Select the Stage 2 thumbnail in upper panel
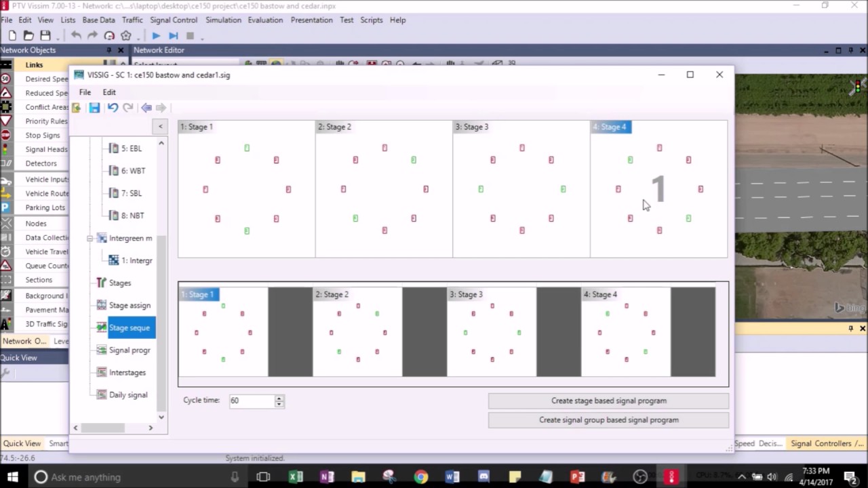The image size is (868, 488). [x=384, y=189]
